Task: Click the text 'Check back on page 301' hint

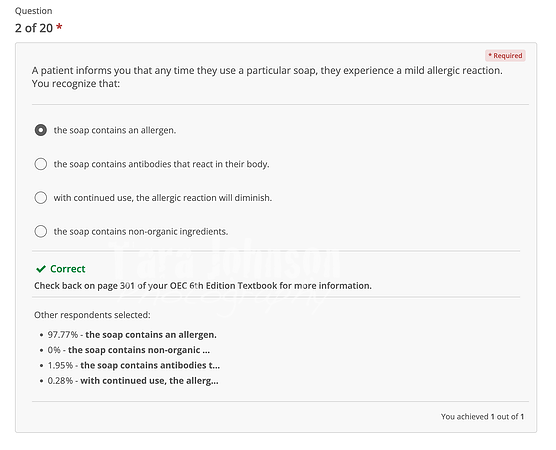Action: coord(203,286)
